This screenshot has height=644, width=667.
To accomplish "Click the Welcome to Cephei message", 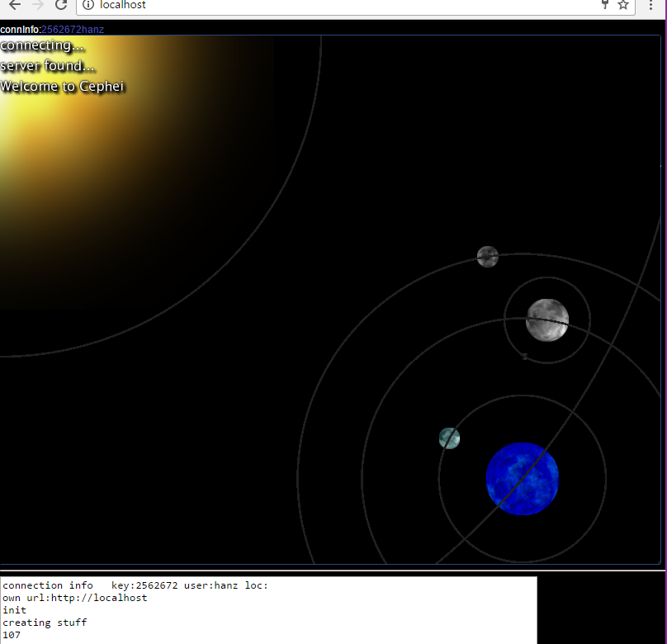I will click(63, 86).
